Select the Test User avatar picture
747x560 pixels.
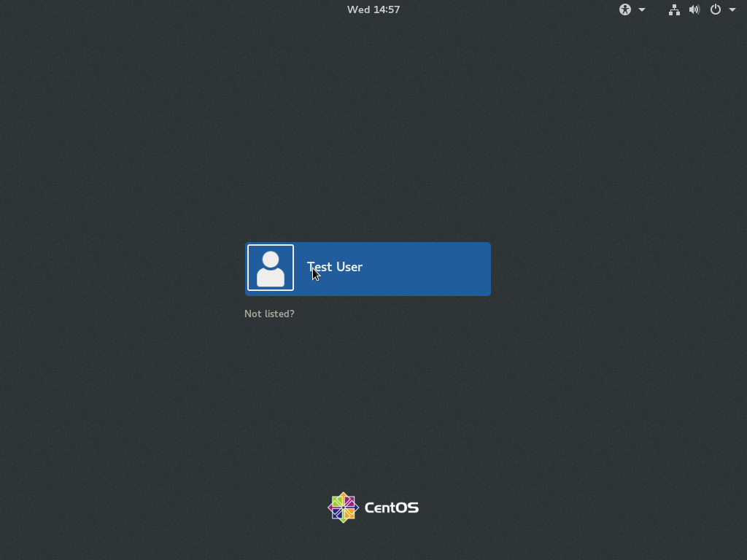pyautogui.click(x=271, y=268)
